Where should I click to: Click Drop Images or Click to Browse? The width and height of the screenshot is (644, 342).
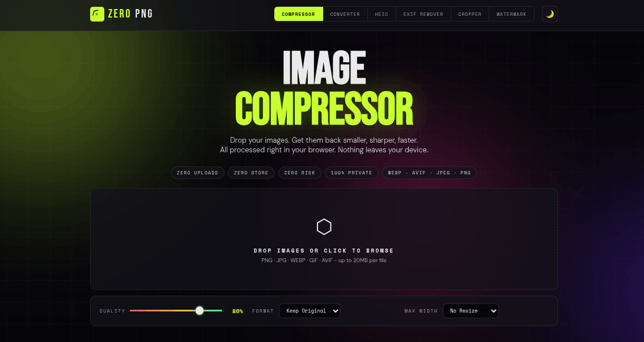click(x=323, y=250)
